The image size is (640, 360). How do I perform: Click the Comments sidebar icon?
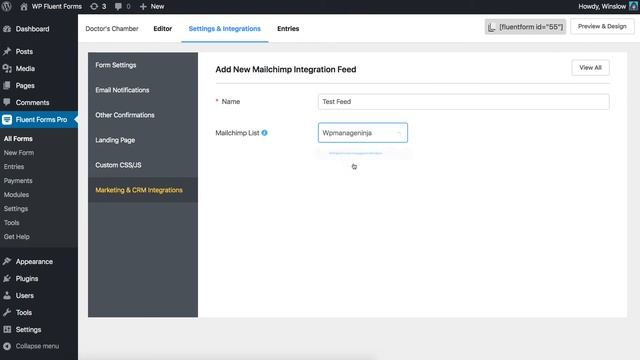click(7, 102)
